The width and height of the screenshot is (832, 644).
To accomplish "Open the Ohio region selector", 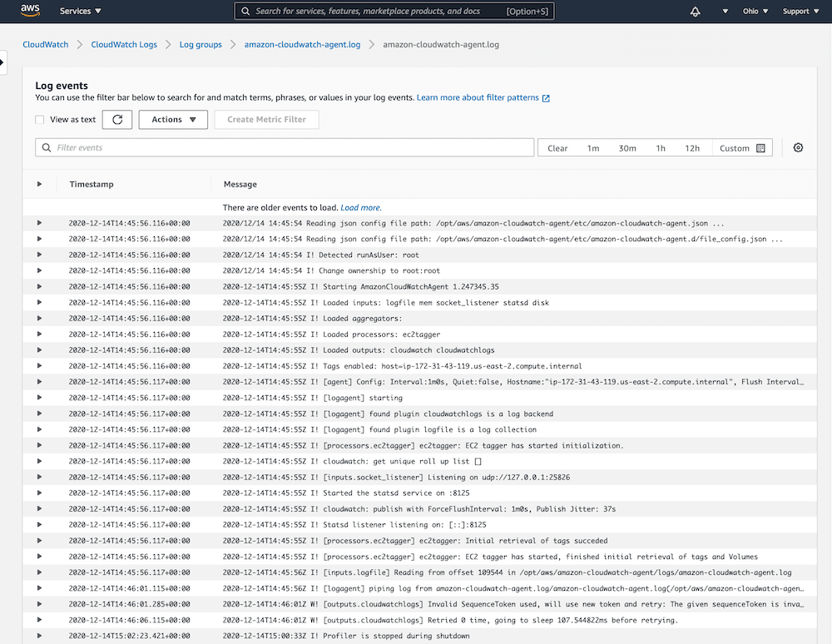I will pyautogui.click(x=752, y=12).
